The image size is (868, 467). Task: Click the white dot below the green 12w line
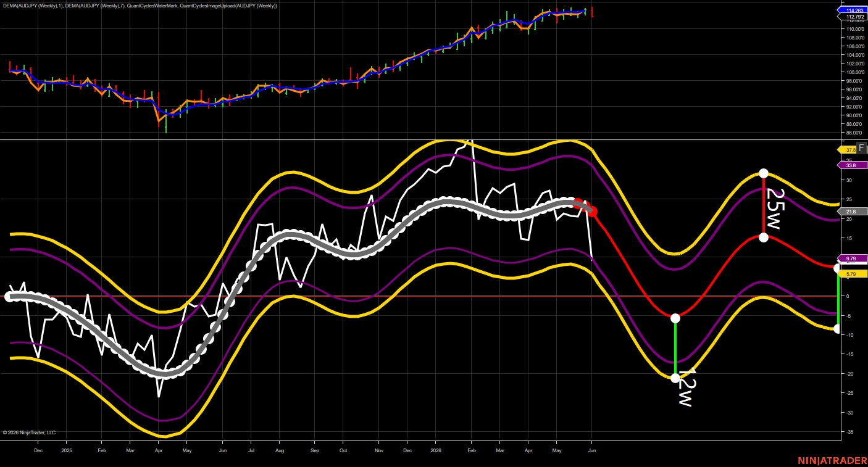point(675,378)
